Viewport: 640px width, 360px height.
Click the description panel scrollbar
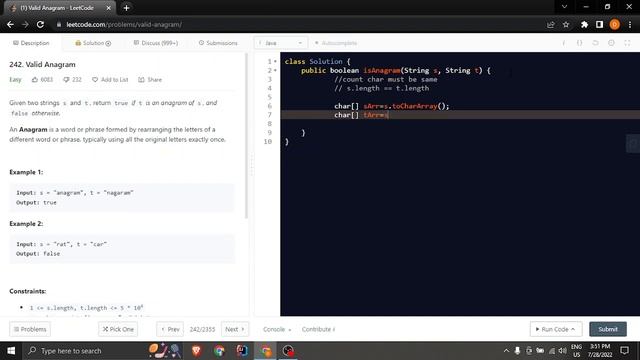[x=246, y=136]
